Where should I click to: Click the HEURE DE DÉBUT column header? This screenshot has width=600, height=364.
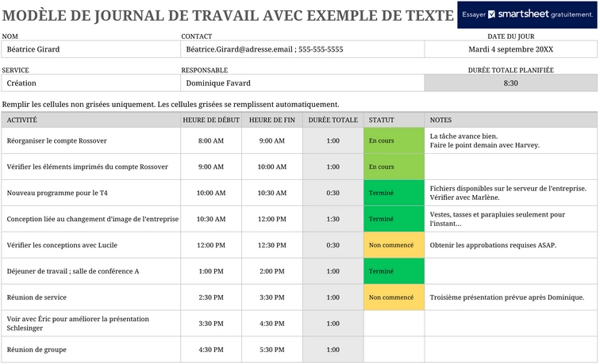[211, 120]
